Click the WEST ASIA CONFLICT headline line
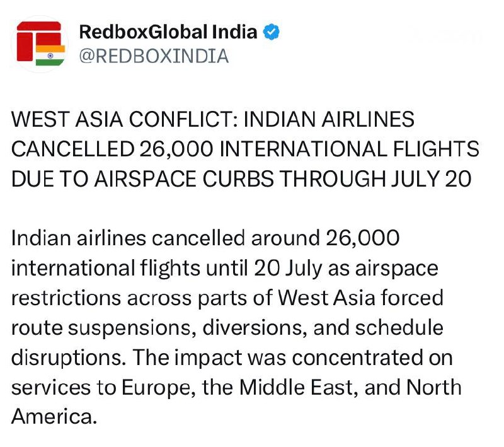 (213, 119)
